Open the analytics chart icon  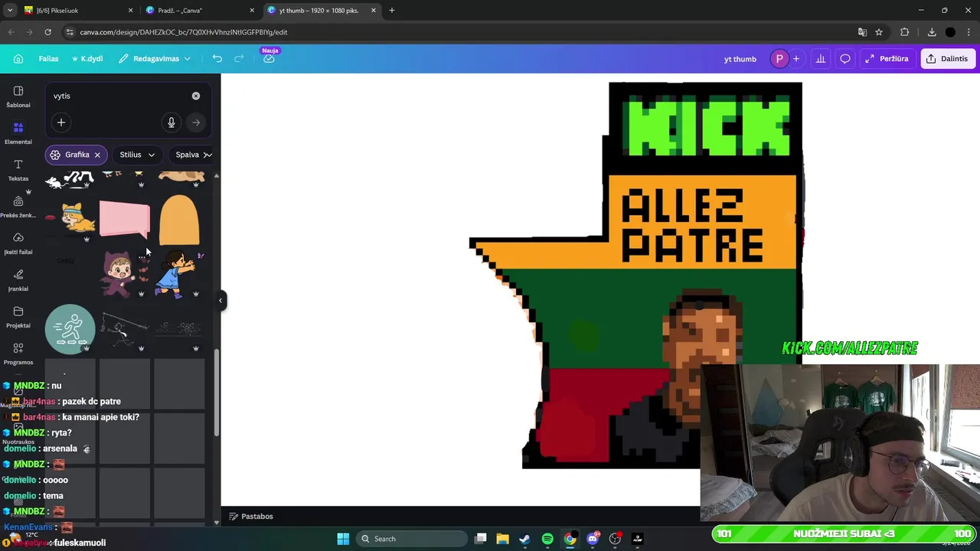[x=821, y=59]
